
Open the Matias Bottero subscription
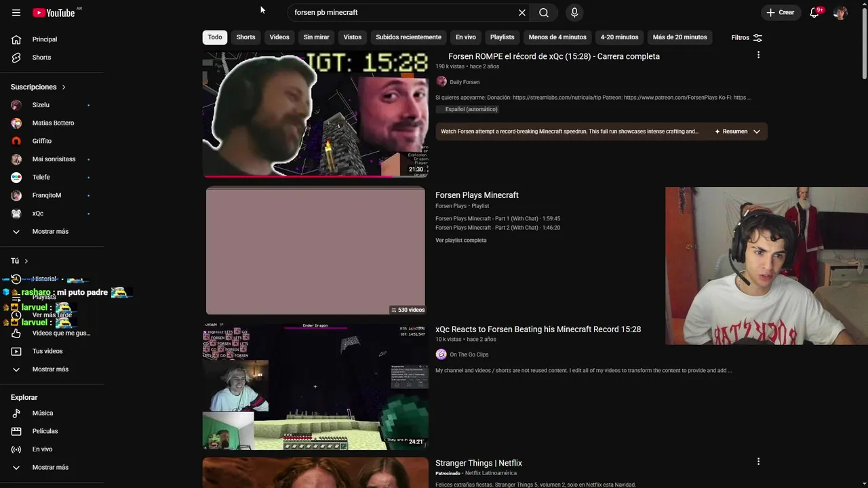point(52,123)
